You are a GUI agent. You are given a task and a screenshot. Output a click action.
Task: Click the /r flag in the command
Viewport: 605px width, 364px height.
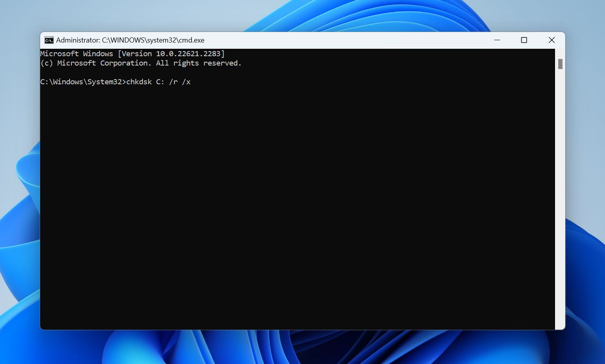pyautogui.click(x=173, y=82)
